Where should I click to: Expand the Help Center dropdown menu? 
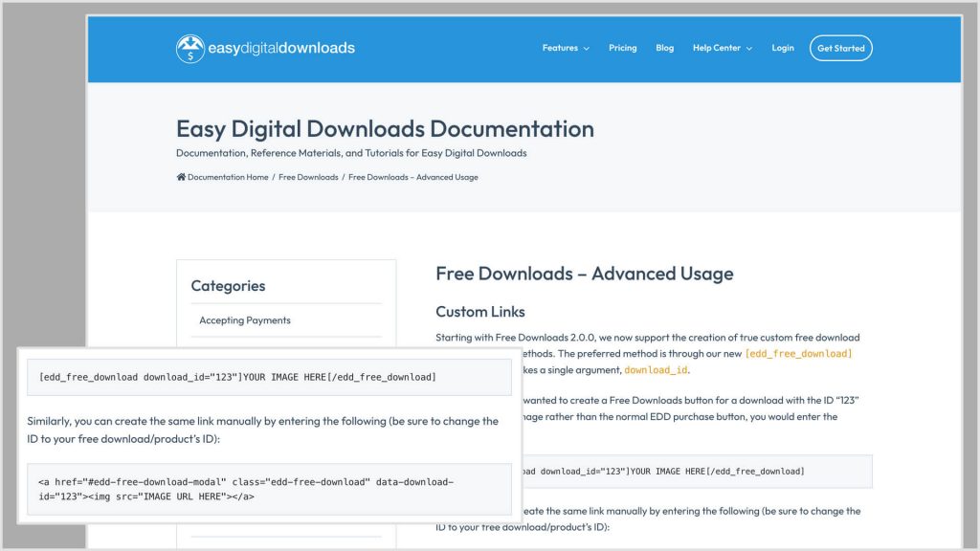click(x=722, y=48)
